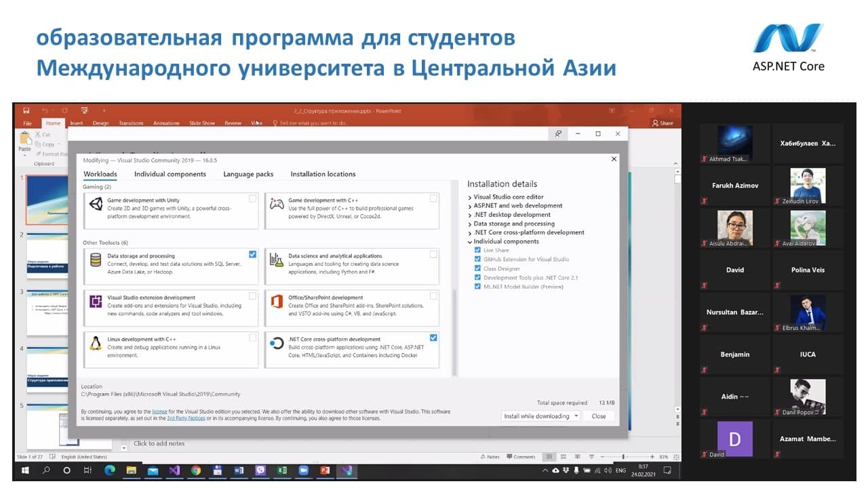This screenshot has width=868, height=488.
Task: Expand Data storage and processing in Installation details
Action: 470,224
